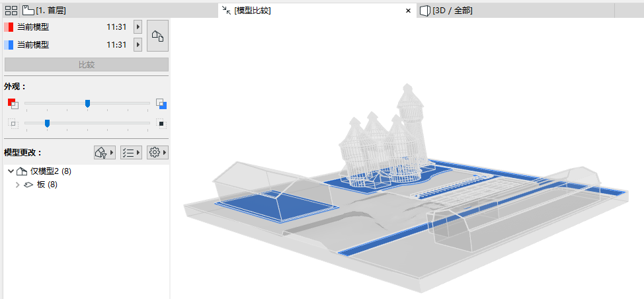The width and height of the screenshot is (644, 299).
Task: Click the 比较 button
Action: (x=87, y=64)
